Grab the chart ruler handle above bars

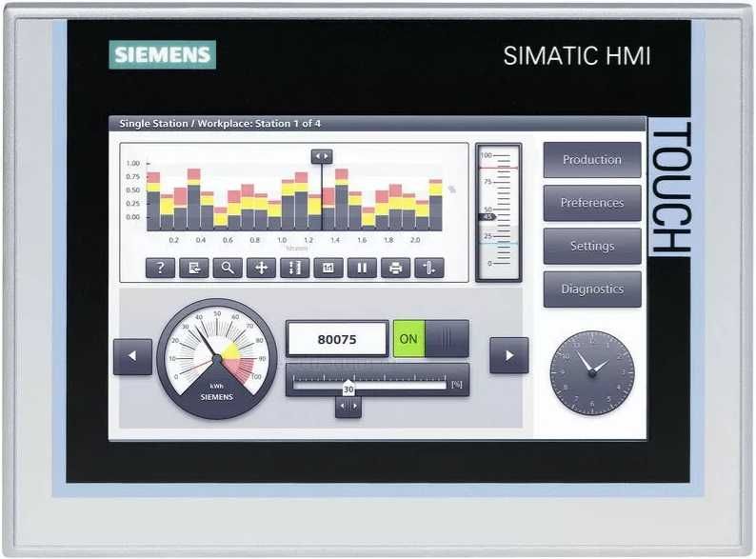(322, 156)
